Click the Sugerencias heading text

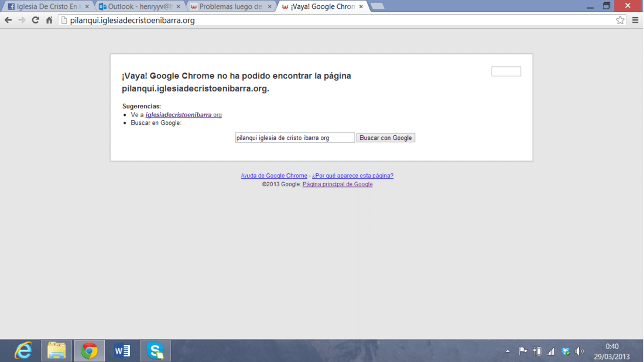point(141,106)
